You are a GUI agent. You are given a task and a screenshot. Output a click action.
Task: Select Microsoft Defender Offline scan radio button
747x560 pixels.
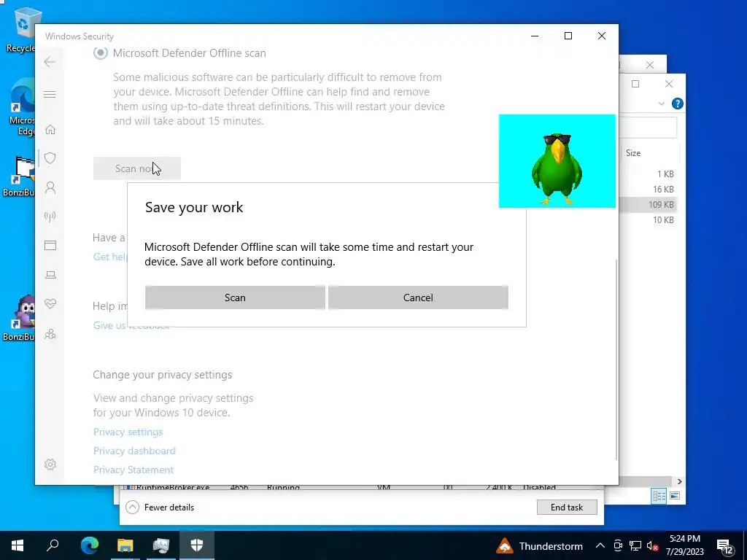[101, 52]
